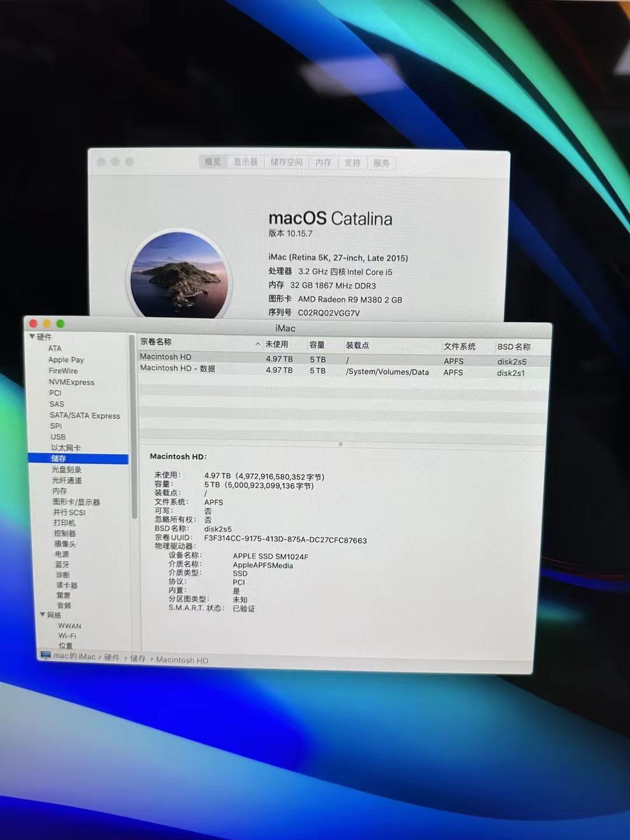Select 内存 in the hardware sidebar

(60, 491)
